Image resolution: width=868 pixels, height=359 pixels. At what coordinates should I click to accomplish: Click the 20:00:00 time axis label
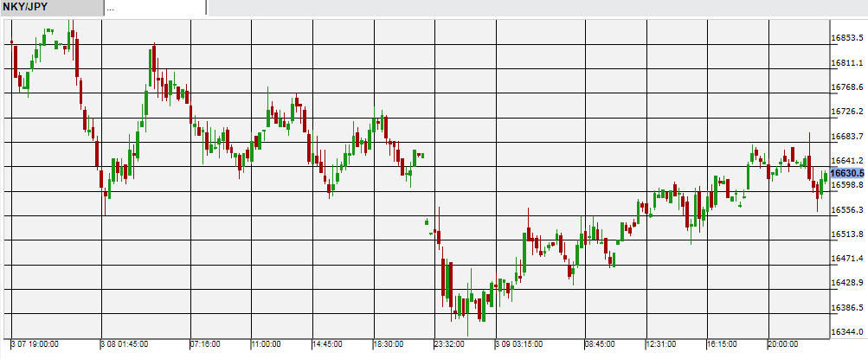coord(786,343)
